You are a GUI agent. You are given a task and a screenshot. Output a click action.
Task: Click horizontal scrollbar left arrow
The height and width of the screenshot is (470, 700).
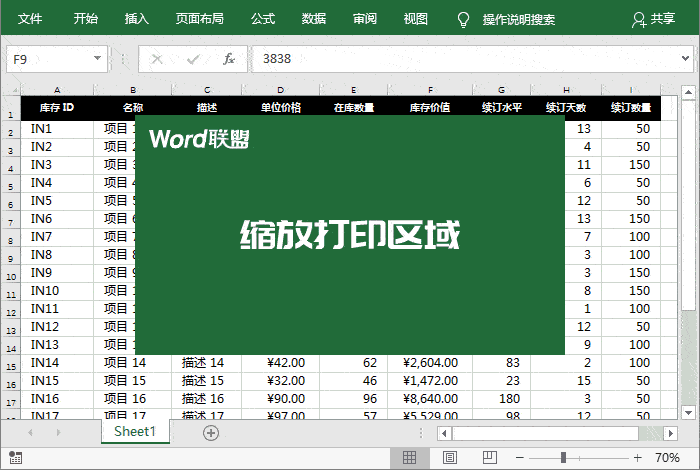point(444,433)
